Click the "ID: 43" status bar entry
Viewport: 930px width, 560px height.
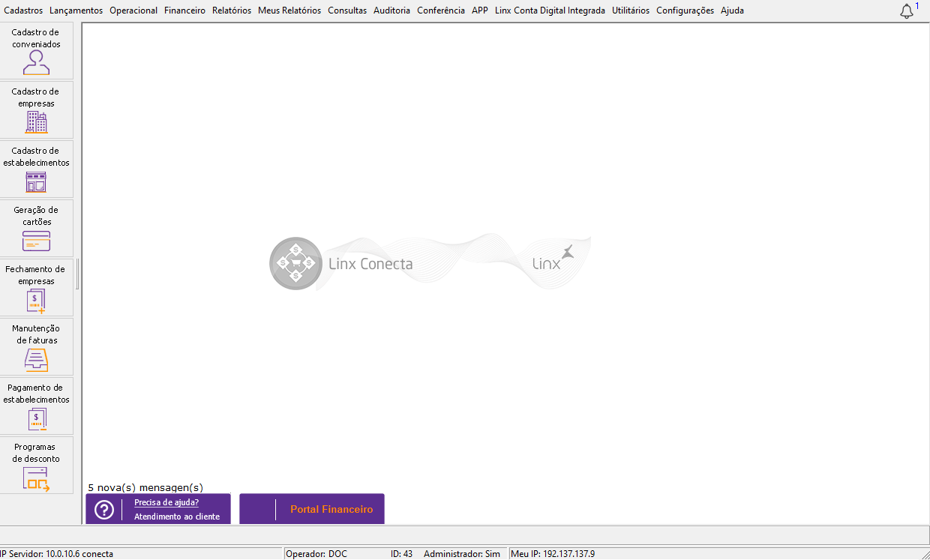401,554
